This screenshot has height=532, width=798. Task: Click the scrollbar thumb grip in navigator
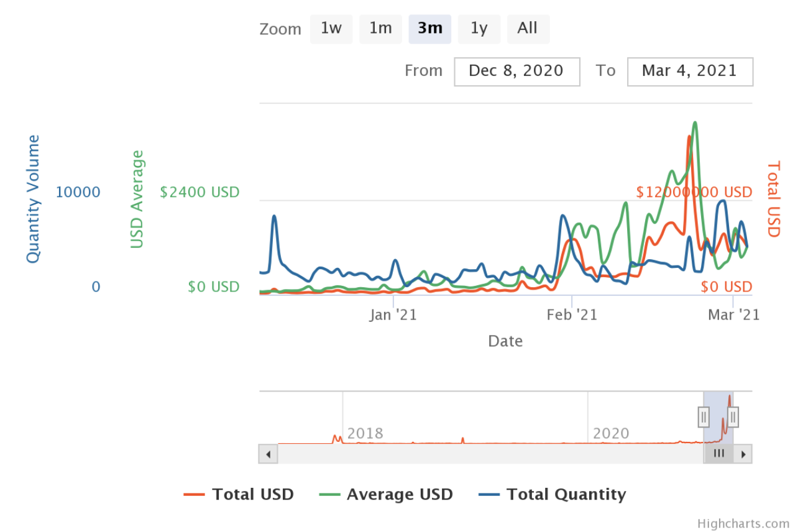pos(718,454)
